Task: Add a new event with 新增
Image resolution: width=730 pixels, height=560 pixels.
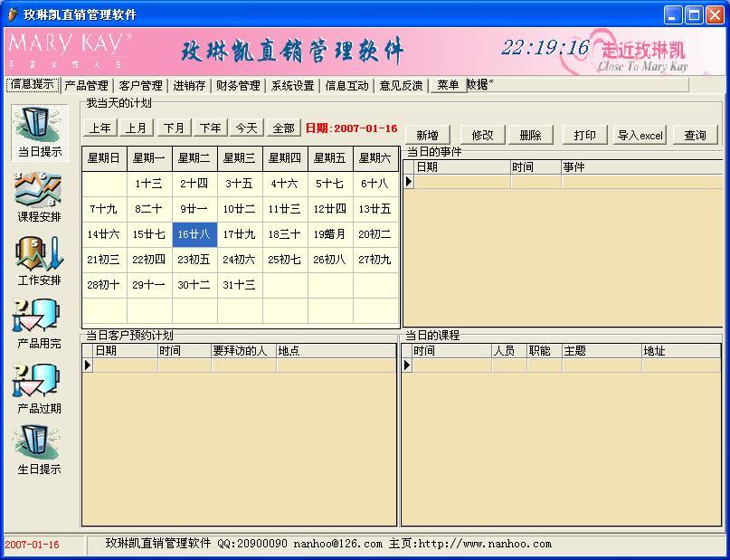Action: tap(428, 135)
